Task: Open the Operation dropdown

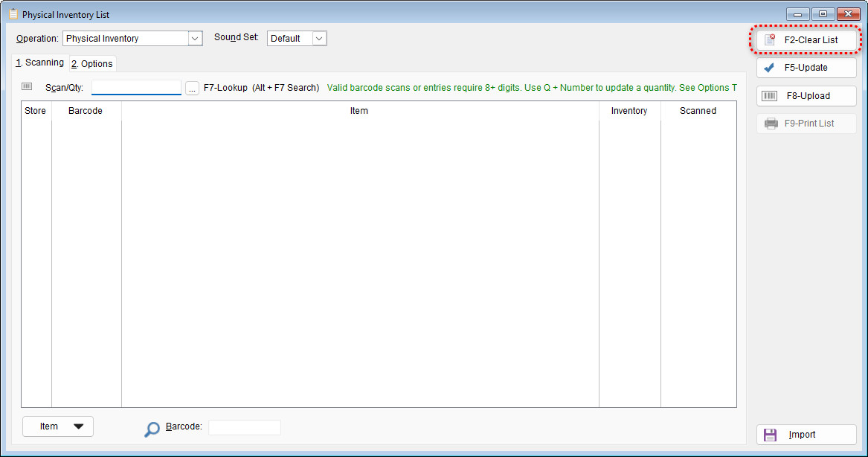Action: coord(195,39)
